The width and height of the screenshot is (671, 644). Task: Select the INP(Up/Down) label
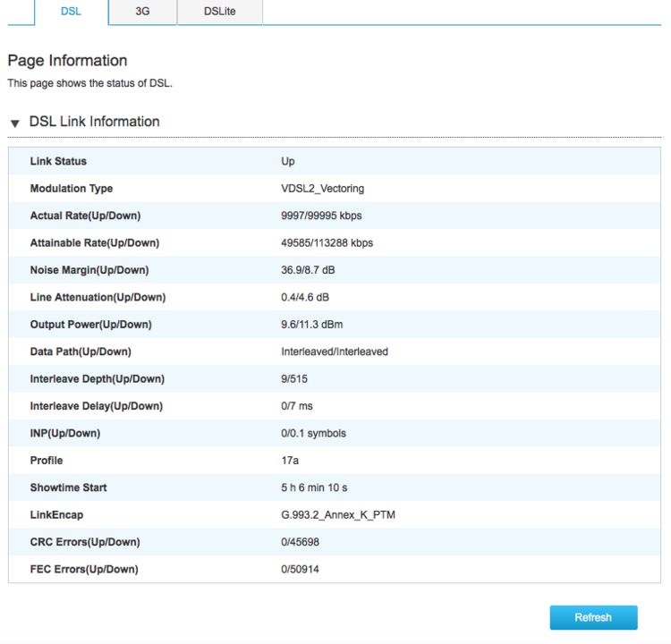[x=65, y=433]
